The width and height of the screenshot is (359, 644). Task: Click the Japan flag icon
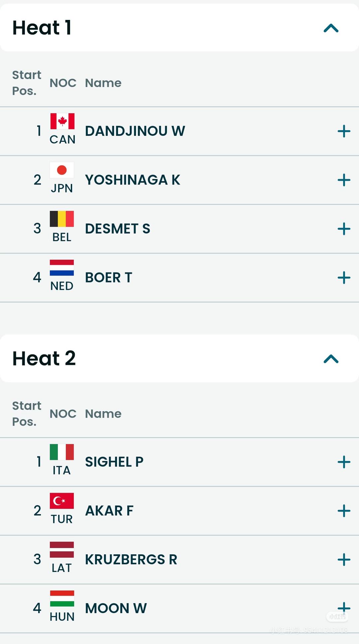coord(62,170)
